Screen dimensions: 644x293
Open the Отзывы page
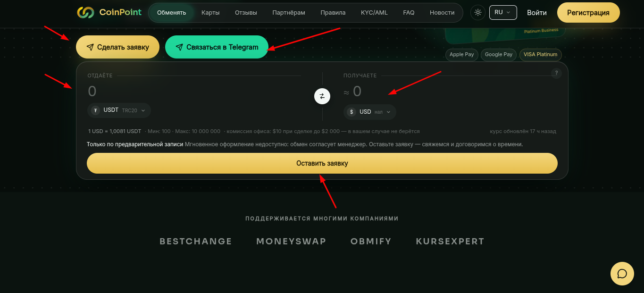246,13
